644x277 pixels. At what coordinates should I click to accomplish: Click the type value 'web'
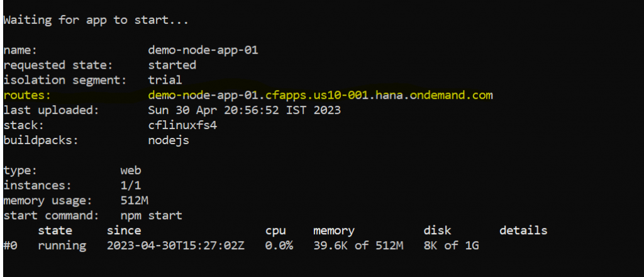(131, 171)
